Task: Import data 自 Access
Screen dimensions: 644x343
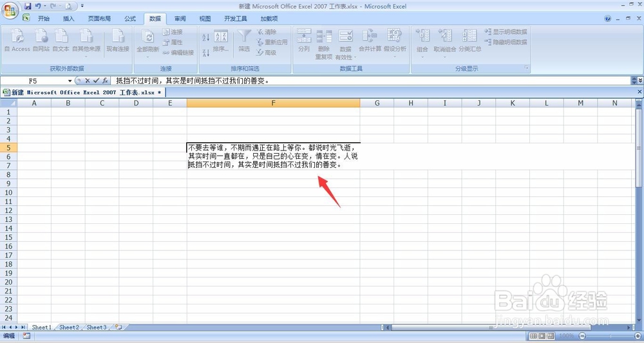Action: (x=17, y=40)
